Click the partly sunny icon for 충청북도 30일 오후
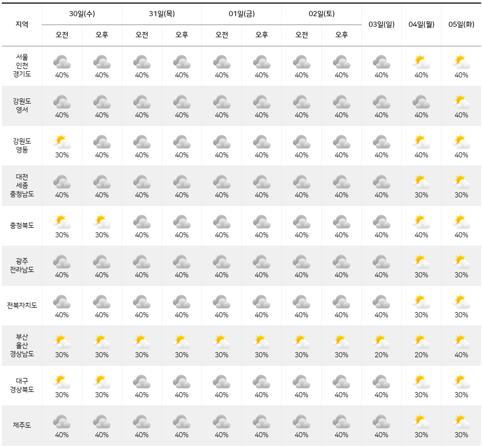 coord(102,222)
